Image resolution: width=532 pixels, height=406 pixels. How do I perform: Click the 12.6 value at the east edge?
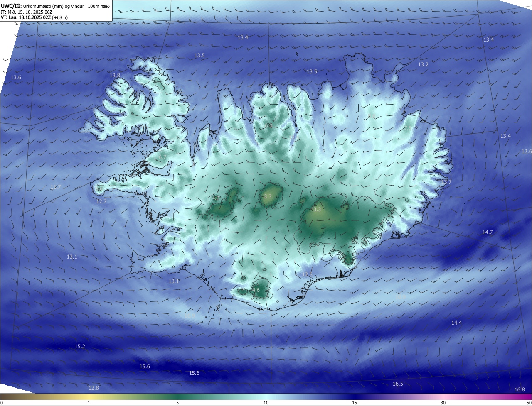point(527,152)
